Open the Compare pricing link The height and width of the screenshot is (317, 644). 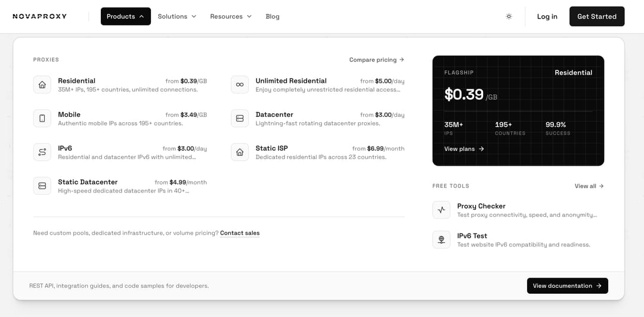377,60
